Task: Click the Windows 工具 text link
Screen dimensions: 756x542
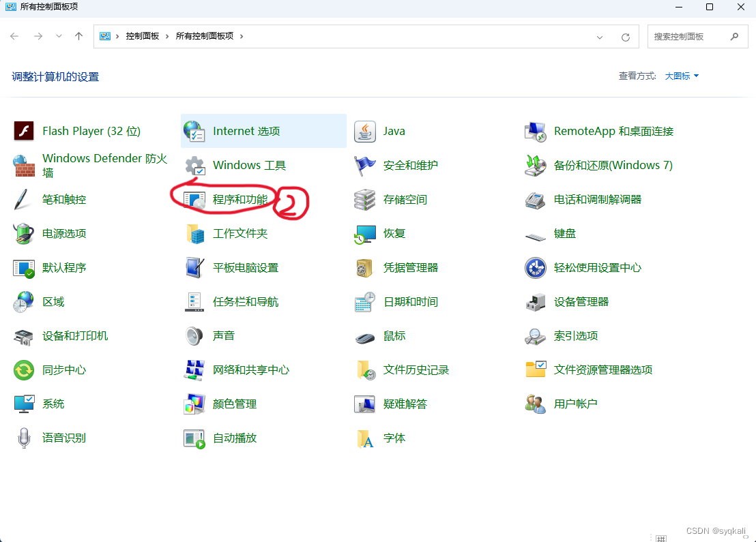Action: point(249,165)
